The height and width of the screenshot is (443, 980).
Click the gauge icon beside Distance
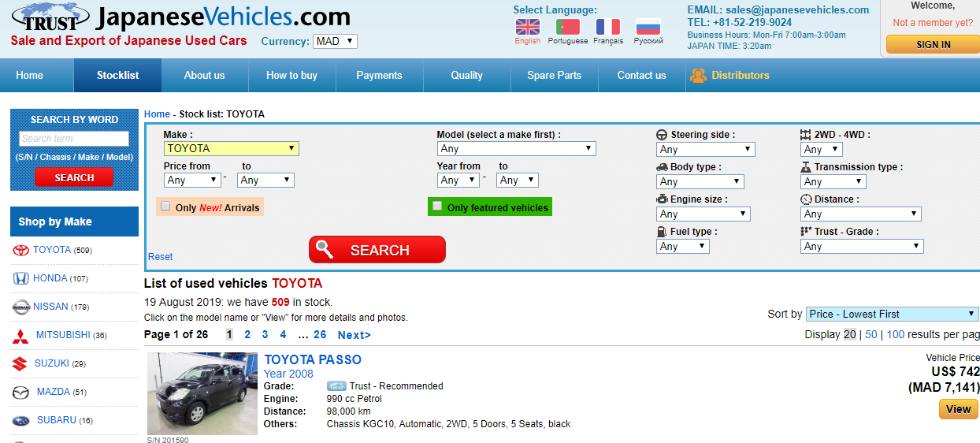click(806, 199)
